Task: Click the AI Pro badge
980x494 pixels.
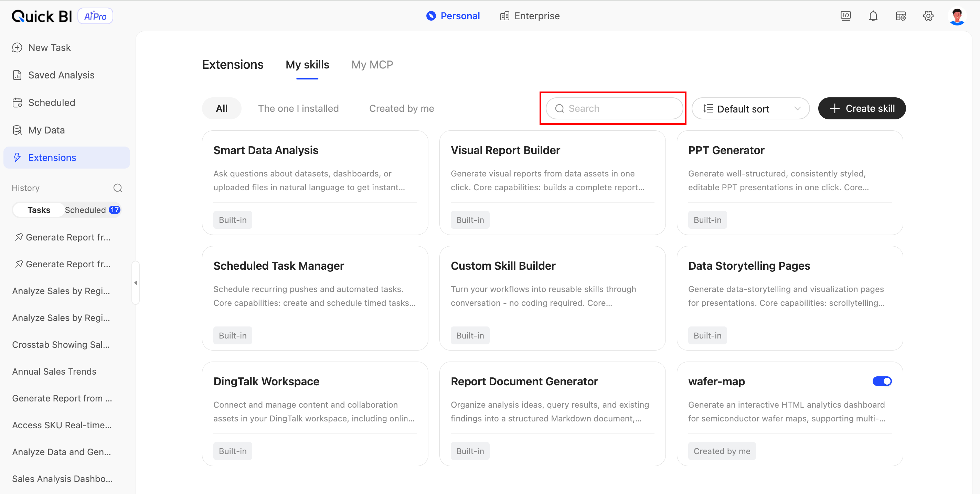Action: pos(95,16)
